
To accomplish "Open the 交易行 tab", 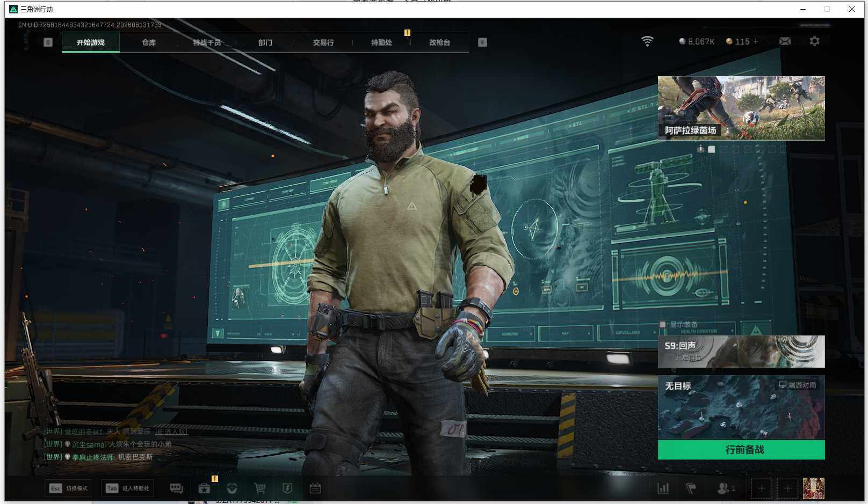I will (x=323, y=42).
